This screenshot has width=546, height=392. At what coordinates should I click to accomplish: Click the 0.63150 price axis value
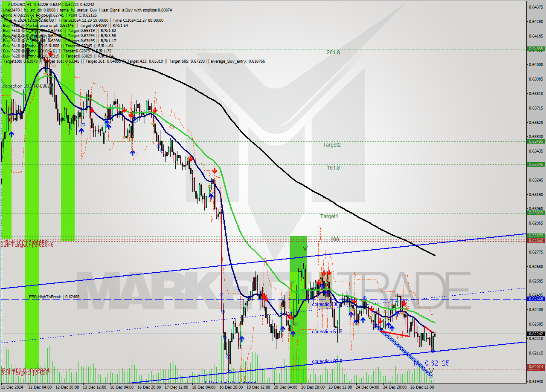[x=535, y=194]
